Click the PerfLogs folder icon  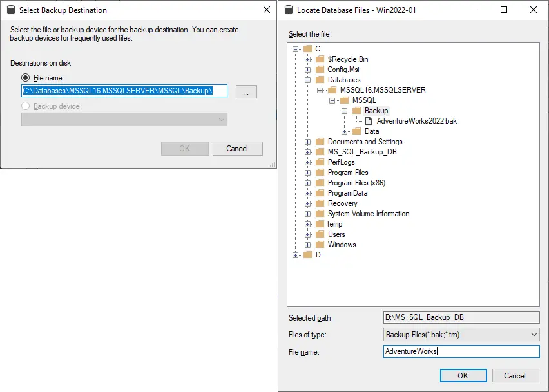320,162
